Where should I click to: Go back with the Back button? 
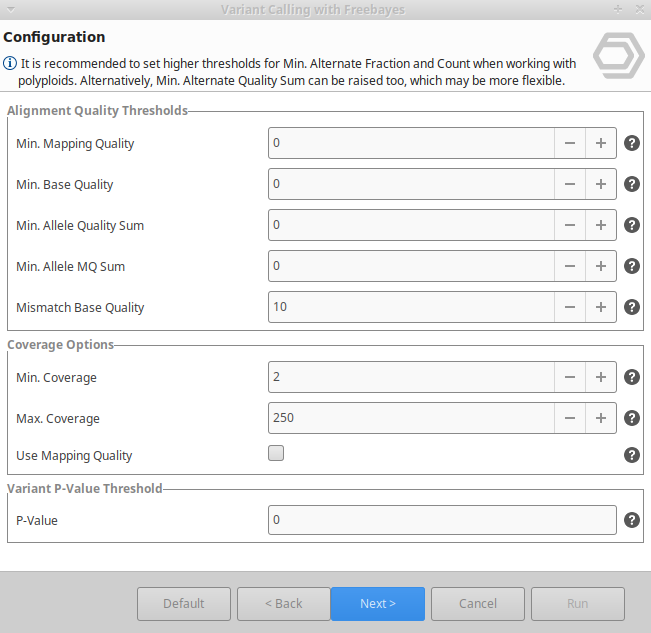point(284,604)
